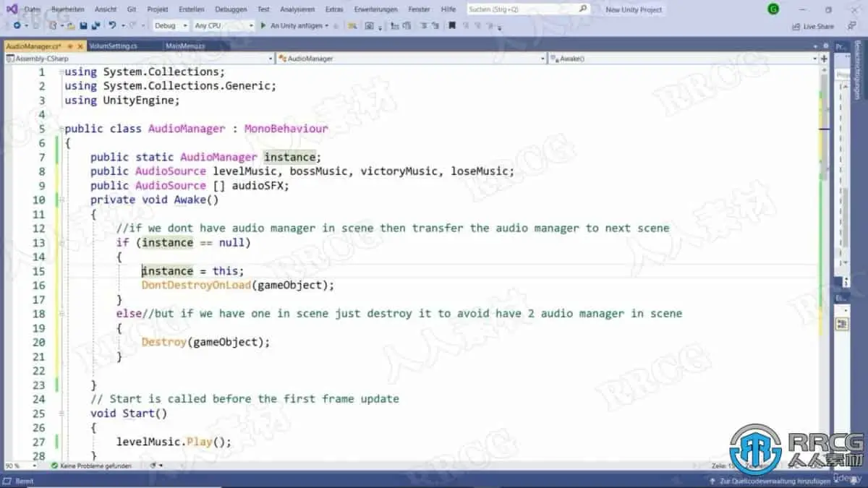Open the An Unity anfügen dropdown arrow
The width and height of the screenshot is (868, 488).
327,25
